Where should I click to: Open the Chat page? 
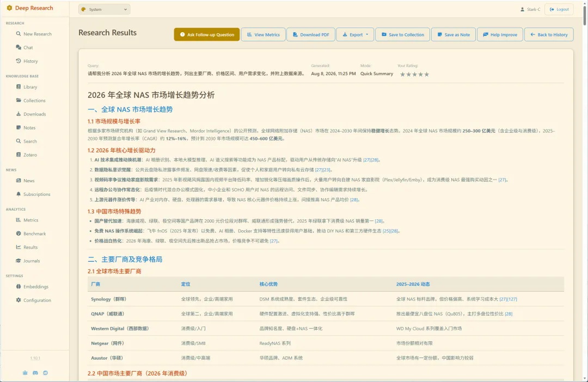24,47
